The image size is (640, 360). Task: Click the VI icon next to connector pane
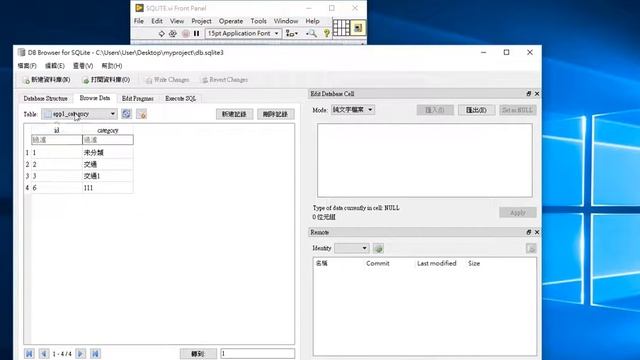pyautogui.click(x=358, y=28)
